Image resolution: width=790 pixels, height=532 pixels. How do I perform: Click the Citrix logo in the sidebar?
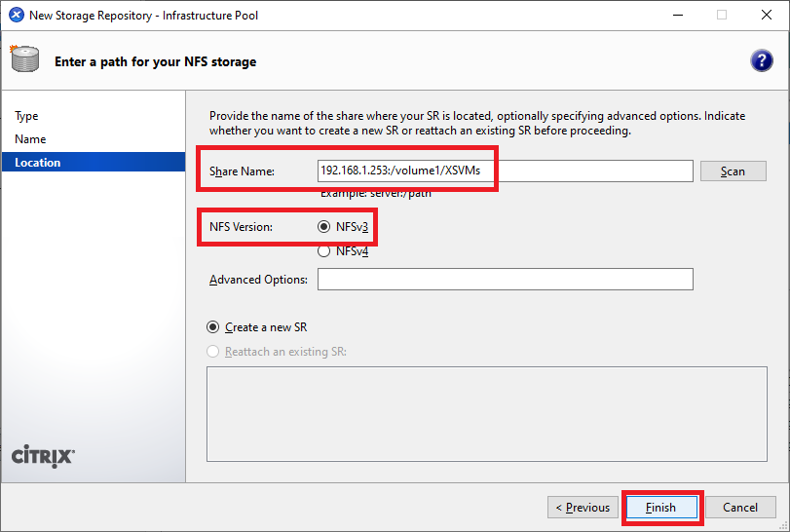coord(43,457)
